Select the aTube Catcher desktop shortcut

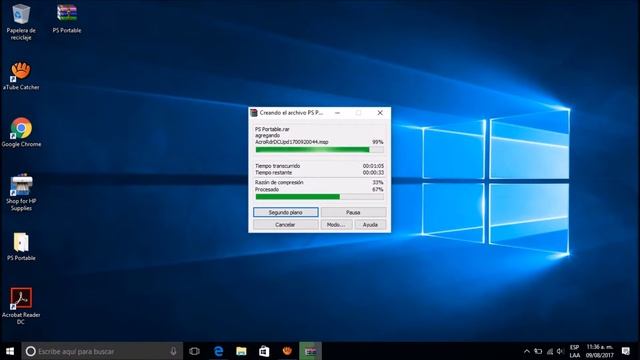click(21, 76)
